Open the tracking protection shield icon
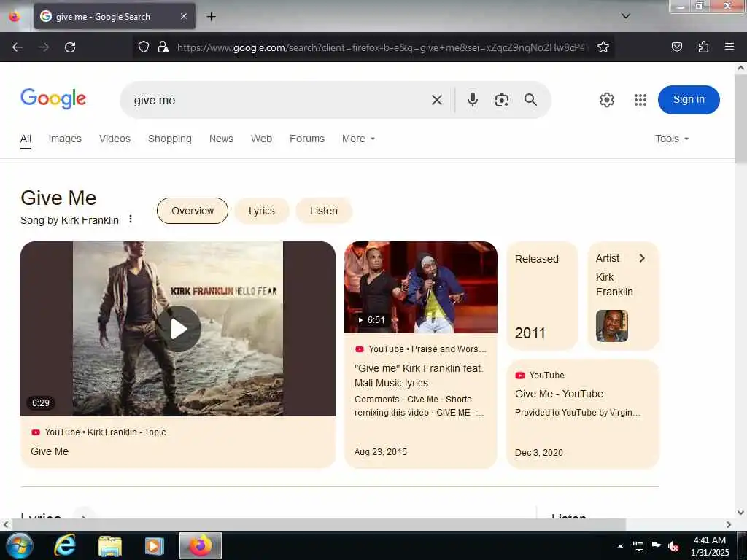 (x=144, y=47)
